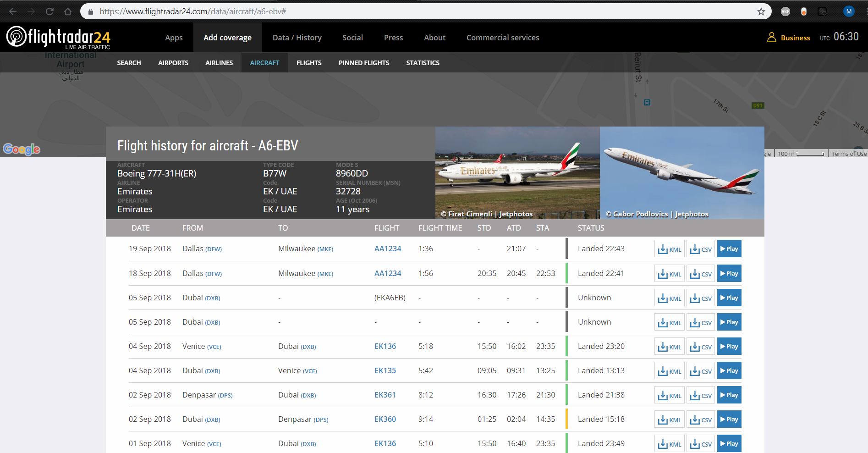Switch to the AIRPORTS tab

[x=173, y=63]
